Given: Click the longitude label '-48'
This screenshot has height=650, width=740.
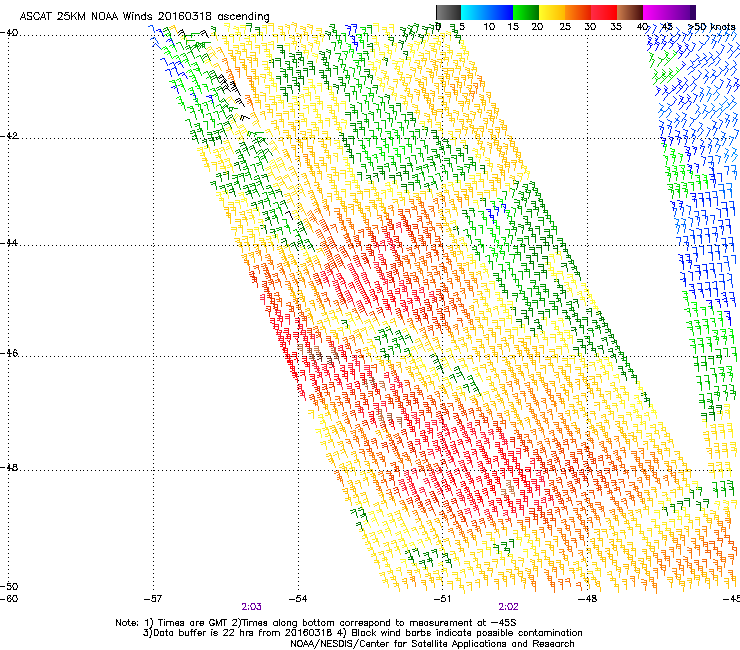Looking at the screenshot, I should click(587, 599).
